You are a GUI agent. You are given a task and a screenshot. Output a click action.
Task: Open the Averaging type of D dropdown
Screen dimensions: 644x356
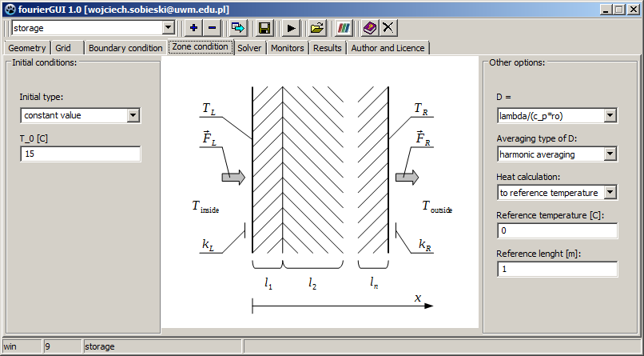610,154
